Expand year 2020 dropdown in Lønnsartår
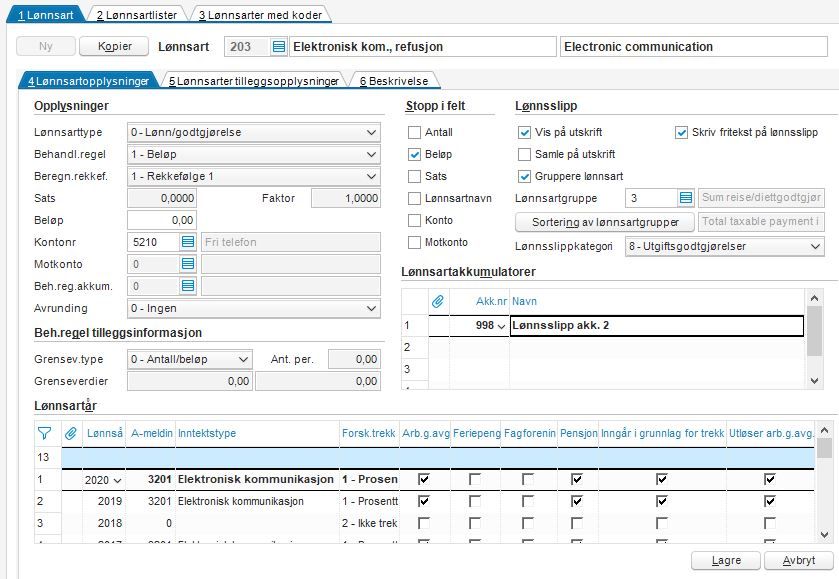 [117, 480]
